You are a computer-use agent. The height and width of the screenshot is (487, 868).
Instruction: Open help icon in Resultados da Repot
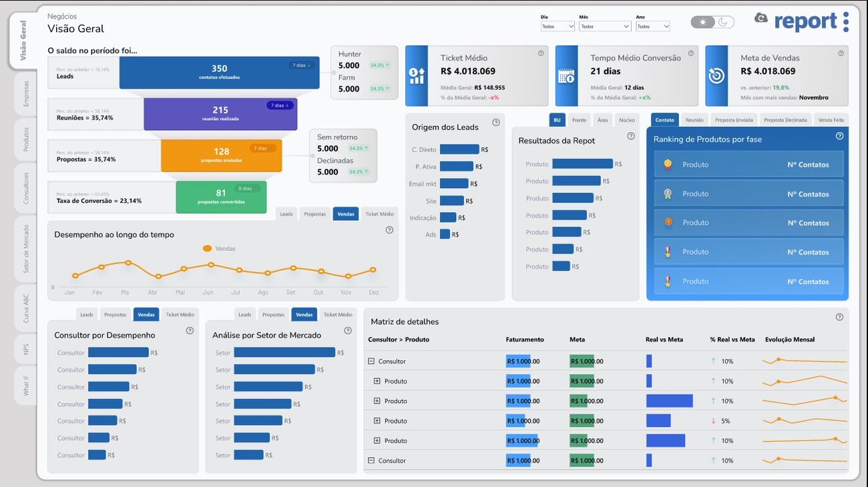[631, 136]
